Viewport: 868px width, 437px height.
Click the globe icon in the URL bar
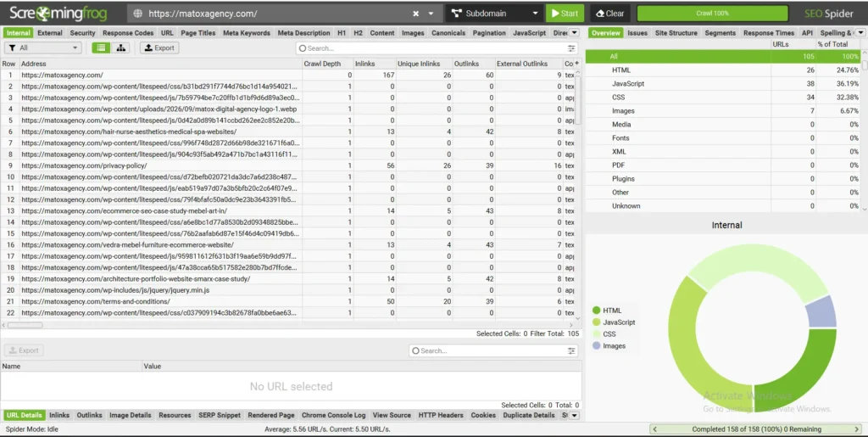[x=138, y=14]
